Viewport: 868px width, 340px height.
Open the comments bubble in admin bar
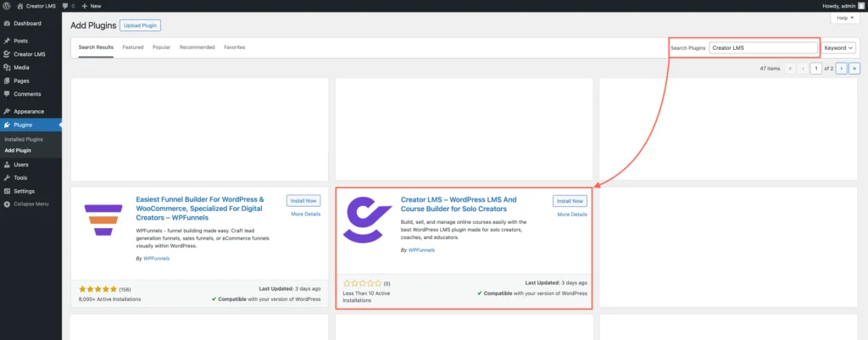tap(66, 6)
